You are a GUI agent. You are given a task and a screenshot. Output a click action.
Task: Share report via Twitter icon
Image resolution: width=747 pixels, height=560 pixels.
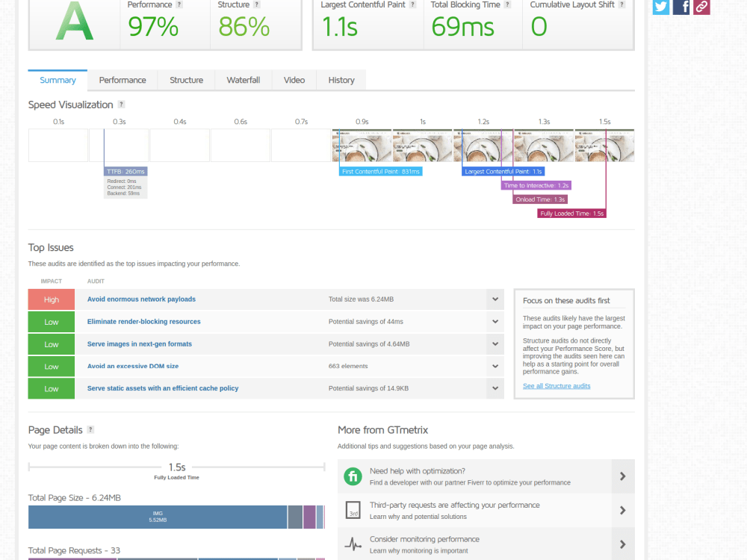[x=661, y=7]
